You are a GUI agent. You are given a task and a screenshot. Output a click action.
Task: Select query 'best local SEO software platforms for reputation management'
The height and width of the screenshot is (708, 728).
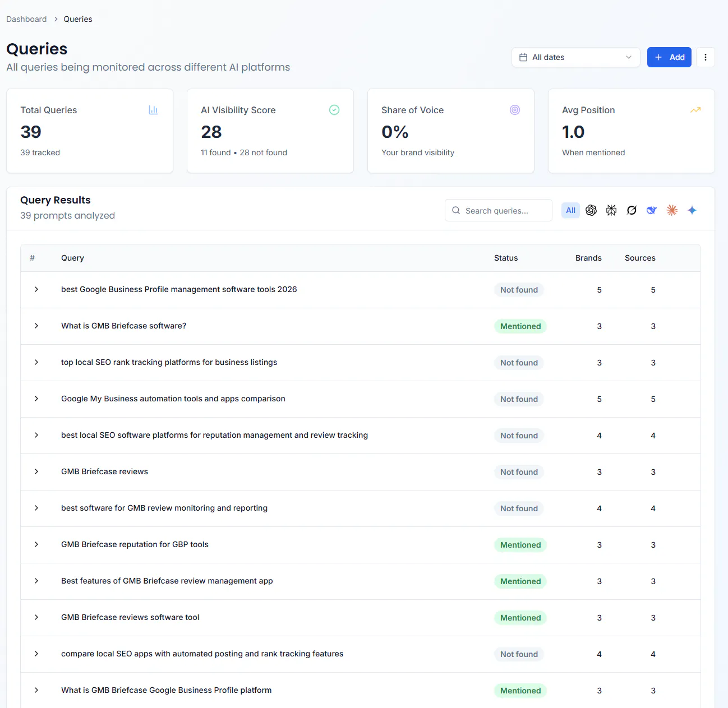(x=214, y=435)
